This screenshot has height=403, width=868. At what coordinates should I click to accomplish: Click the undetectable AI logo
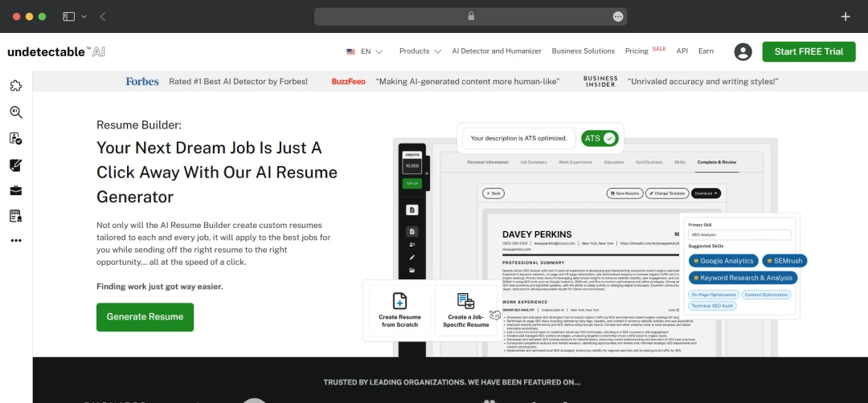point(56,52)
